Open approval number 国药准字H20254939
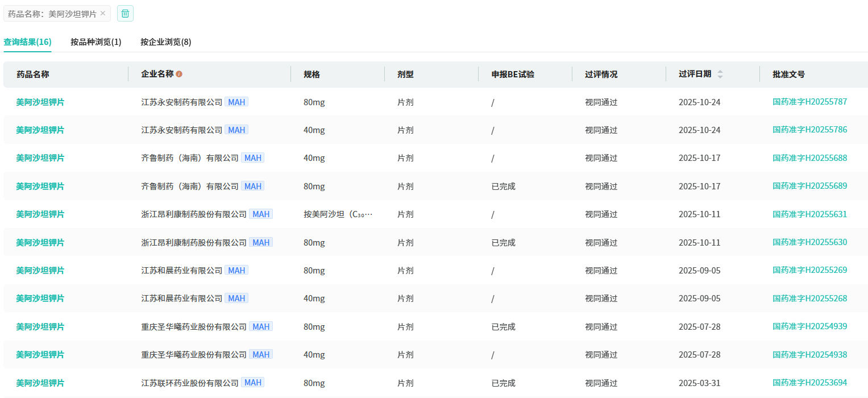 pyautogui.click(x=809, y=326)
